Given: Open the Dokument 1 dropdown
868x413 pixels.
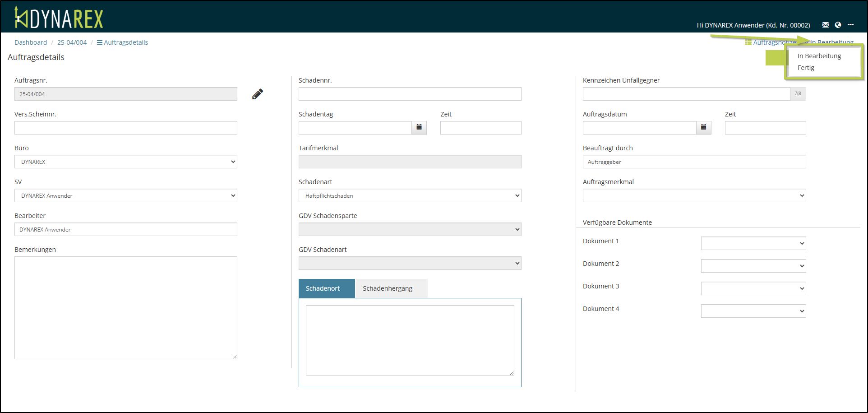Looking at the screenshot, I should tap(753, 243).
